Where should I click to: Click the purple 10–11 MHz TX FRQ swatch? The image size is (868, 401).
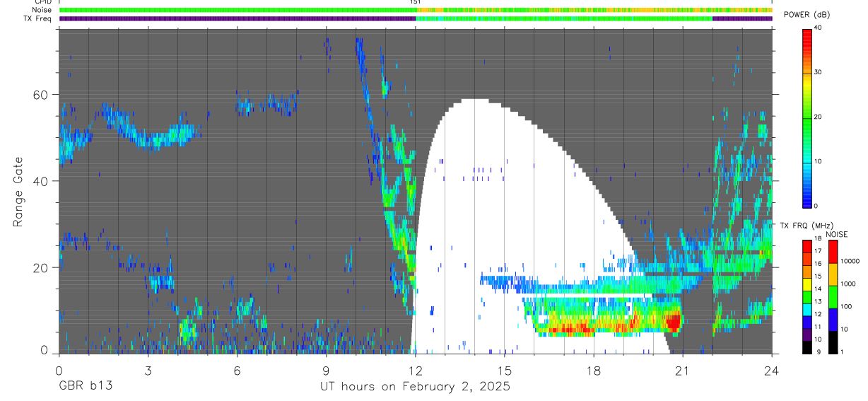tap(807, 335)
